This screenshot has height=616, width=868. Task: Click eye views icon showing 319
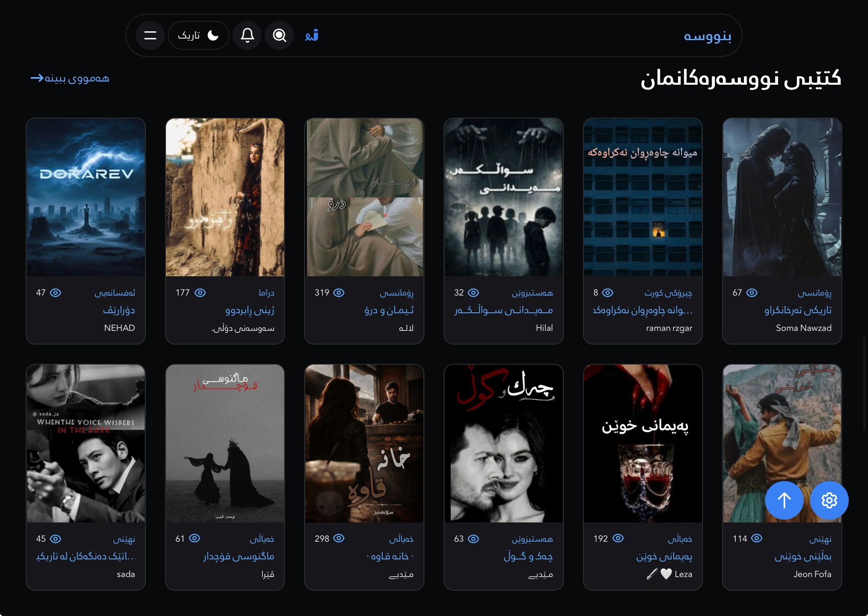coord(339,293)
